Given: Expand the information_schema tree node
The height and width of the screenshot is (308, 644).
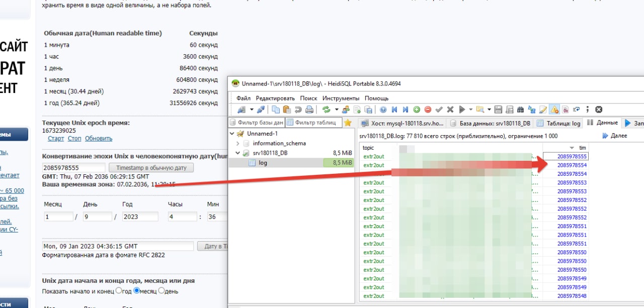Looking at the screenshot, I should 237,143.
